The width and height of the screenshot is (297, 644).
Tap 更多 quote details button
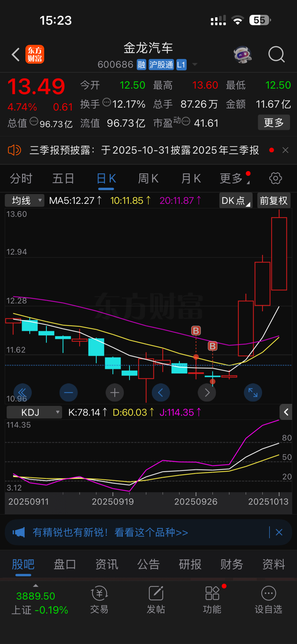click(274, 122)
